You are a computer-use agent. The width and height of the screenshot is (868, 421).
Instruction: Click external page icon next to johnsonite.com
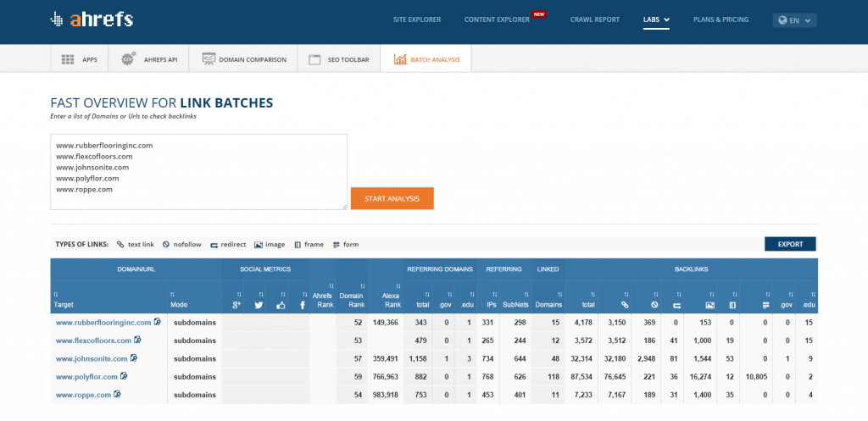click(x=133, y=358)
